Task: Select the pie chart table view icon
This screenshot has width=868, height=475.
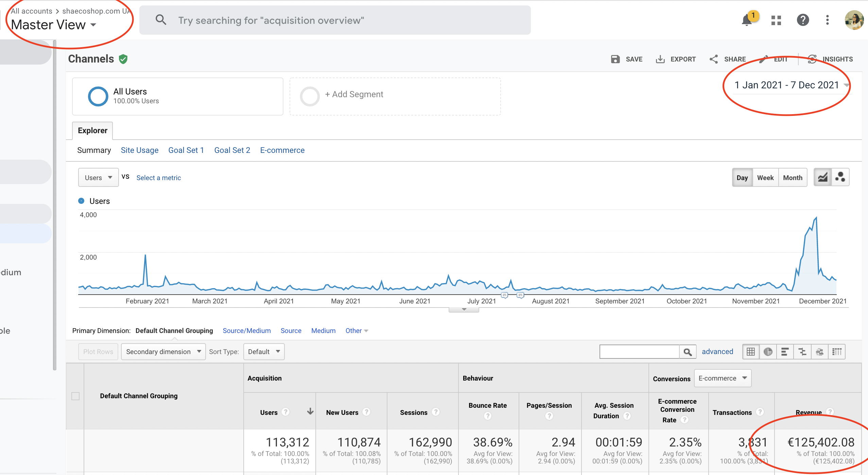Action: pos(768,352)
